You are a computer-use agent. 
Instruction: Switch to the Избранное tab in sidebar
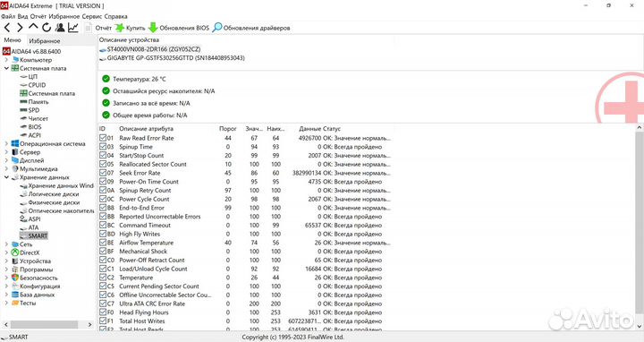45,40
